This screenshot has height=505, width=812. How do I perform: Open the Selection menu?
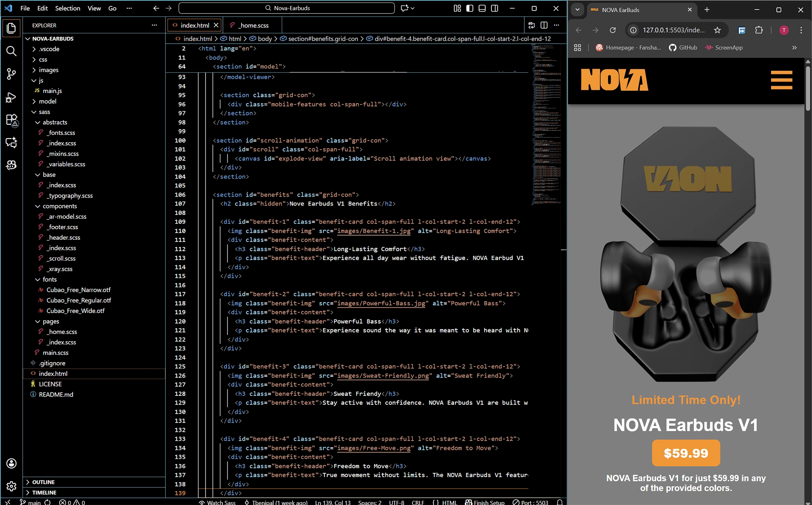(x=68, y=8)
